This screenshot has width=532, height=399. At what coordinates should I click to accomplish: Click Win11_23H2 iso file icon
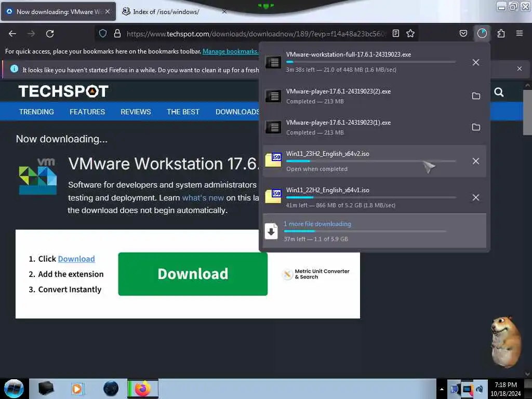pyautogui.click(x=273, y=160)
